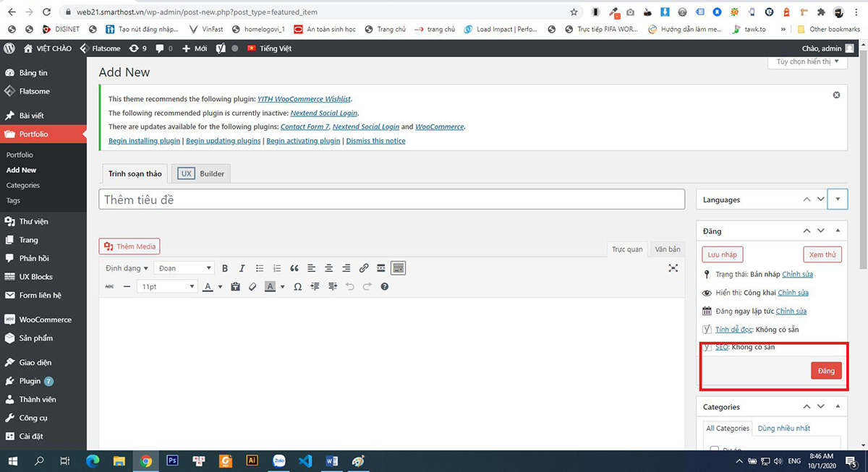Click the Thêm tiêu đề title field
The image size is (868, 472).
pyautogui.click(x=391, y=199)
